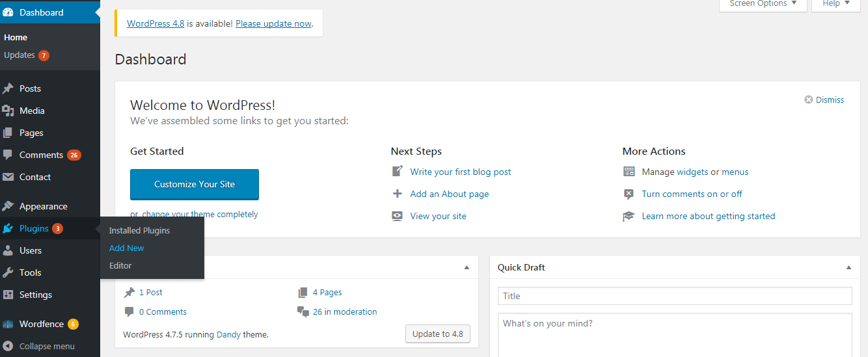Click the pencil icon beside Write your first blog post

pyautogui.click(x=398, y=172)
